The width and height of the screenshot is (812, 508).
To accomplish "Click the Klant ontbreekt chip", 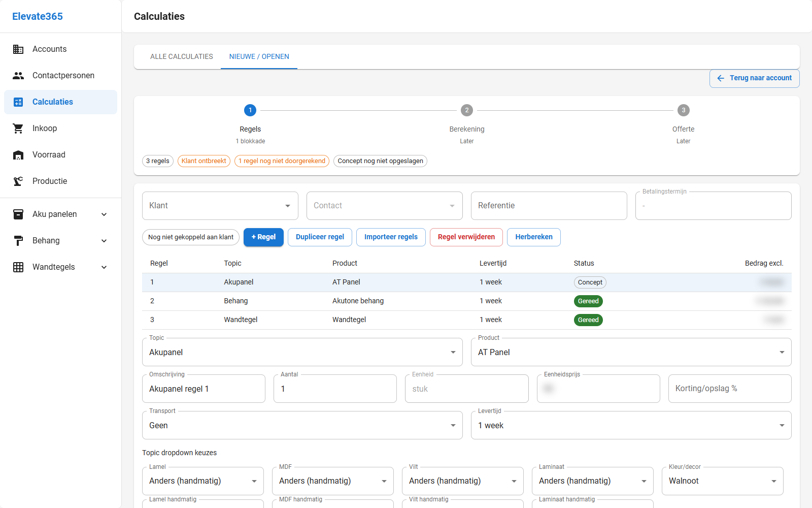I will coord(204,161).
